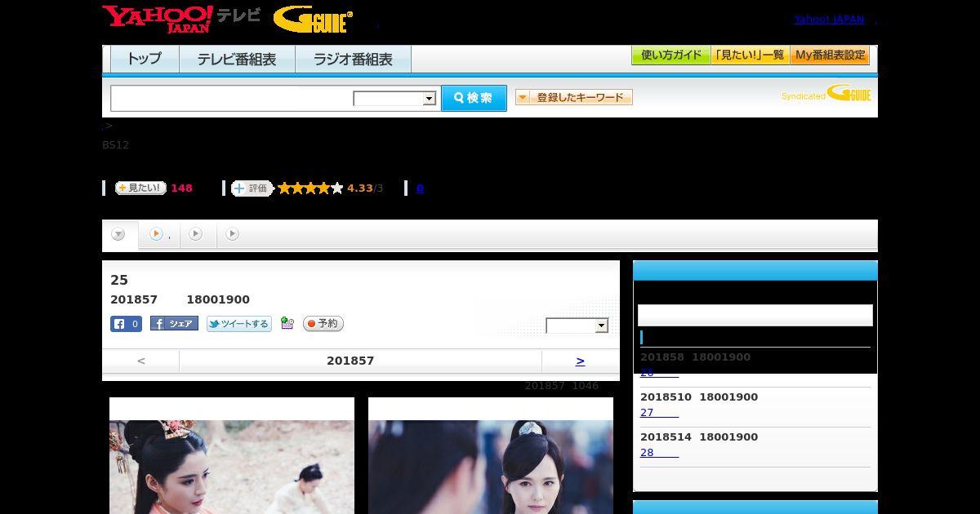The height and width of the screenshot is (514, 980).
Task: Click the 評価 plus rating button
Action: click(252, 188)
